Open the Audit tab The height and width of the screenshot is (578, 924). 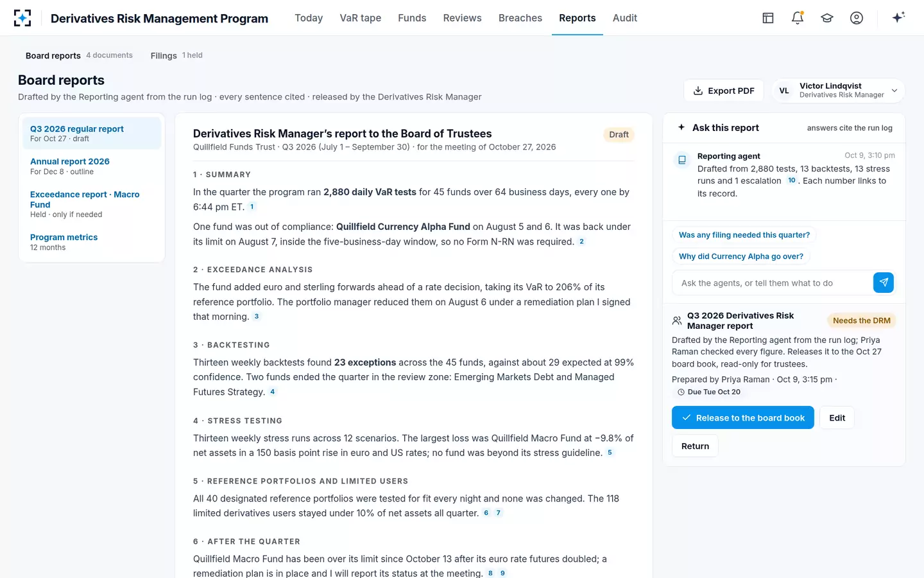click(625, 18)
